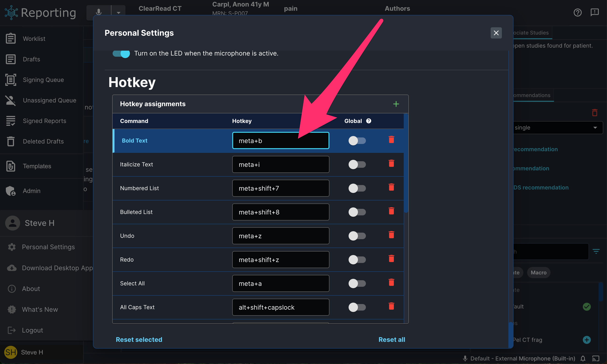Delete the Numbered List hotkey
The width and height of the screenshot is (607, 364).
coord(391,187)
